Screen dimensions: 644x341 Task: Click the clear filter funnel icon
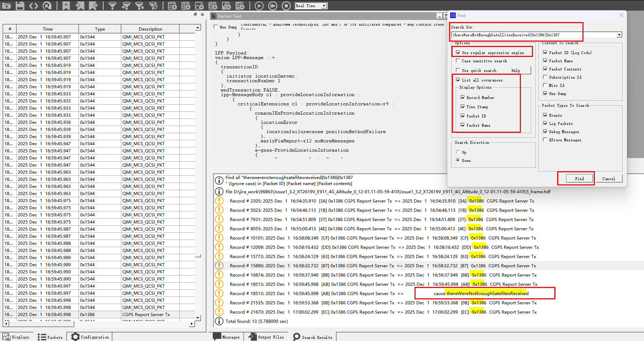coord(153,6)
